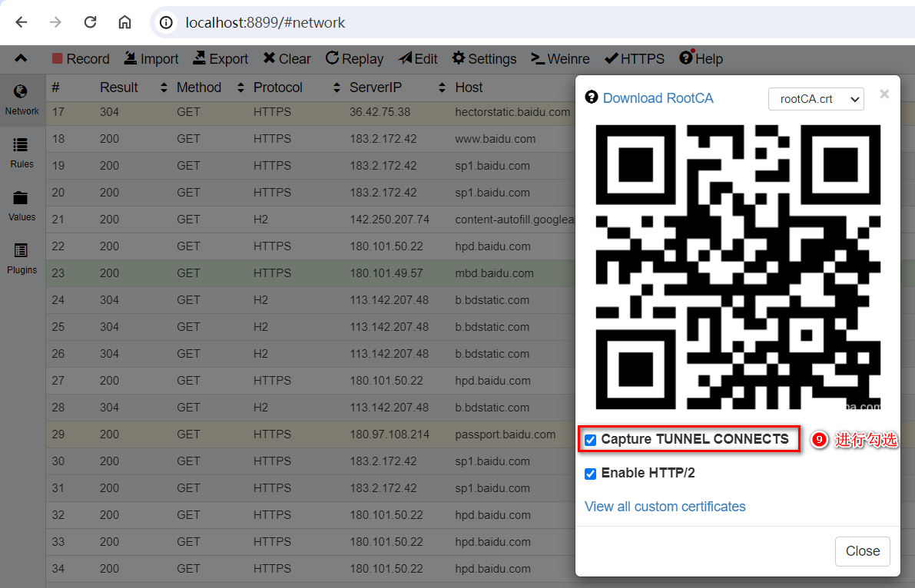Select request row 23 for mbd.baidu.com
The image size is (915, 588).
coord(307,273)
